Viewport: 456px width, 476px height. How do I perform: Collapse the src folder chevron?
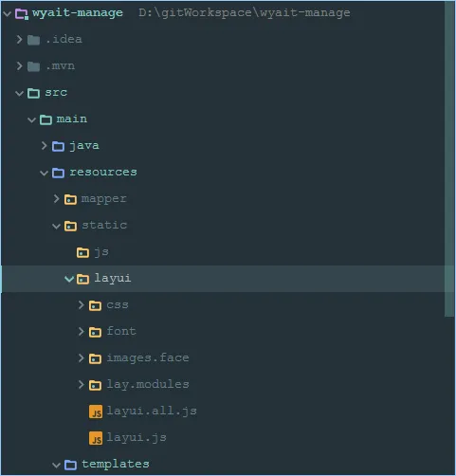click(20, 93)
